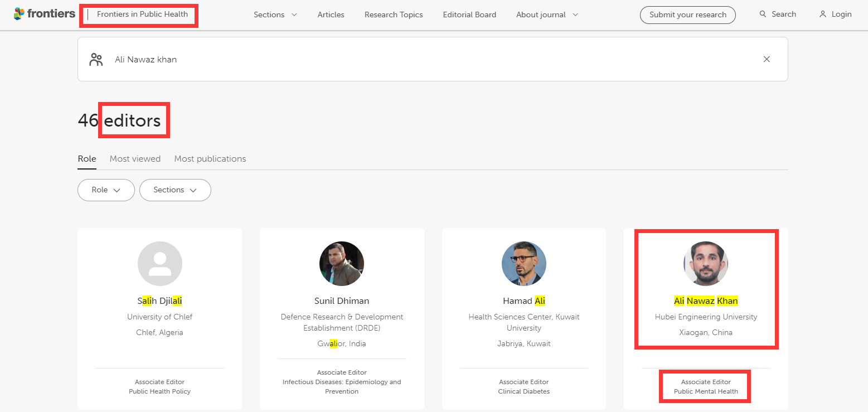The image size is (868, 412).
Task: Click the people icon in search bar
Action: point(96,60)
